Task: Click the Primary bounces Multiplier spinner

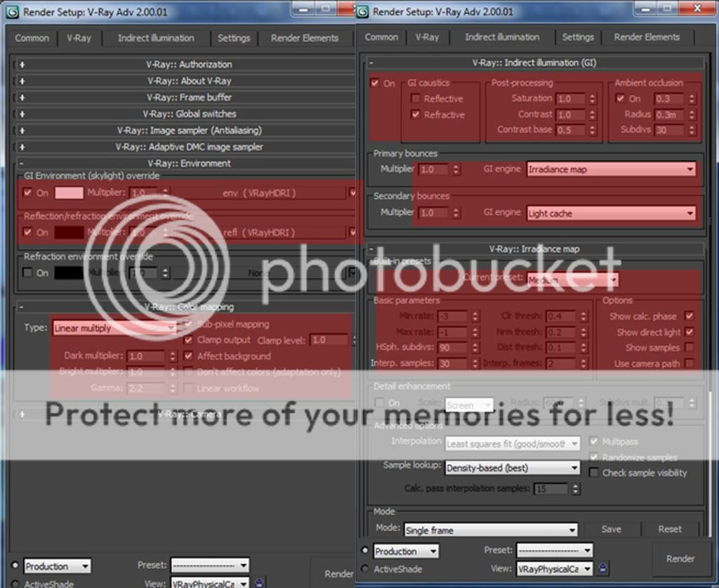Action: pos(456,170)
